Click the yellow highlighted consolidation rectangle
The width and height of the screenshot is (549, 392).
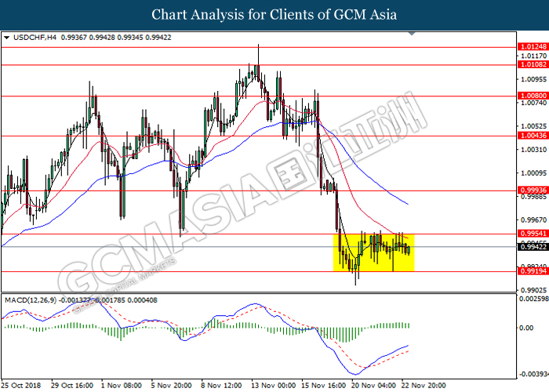[373, 252]
